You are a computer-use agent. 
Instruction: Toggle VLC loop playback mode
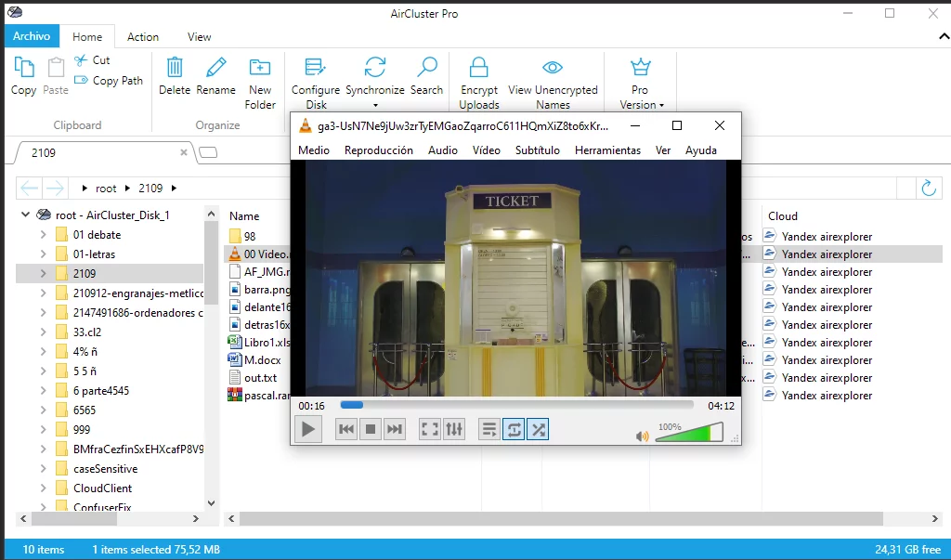(x=514, y=429)
